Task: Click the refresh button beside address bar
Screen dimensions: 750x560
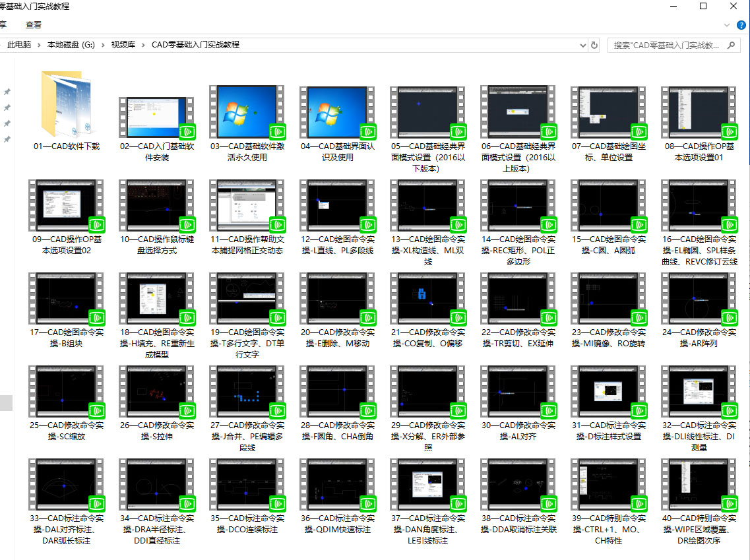Action: point(594,46)
